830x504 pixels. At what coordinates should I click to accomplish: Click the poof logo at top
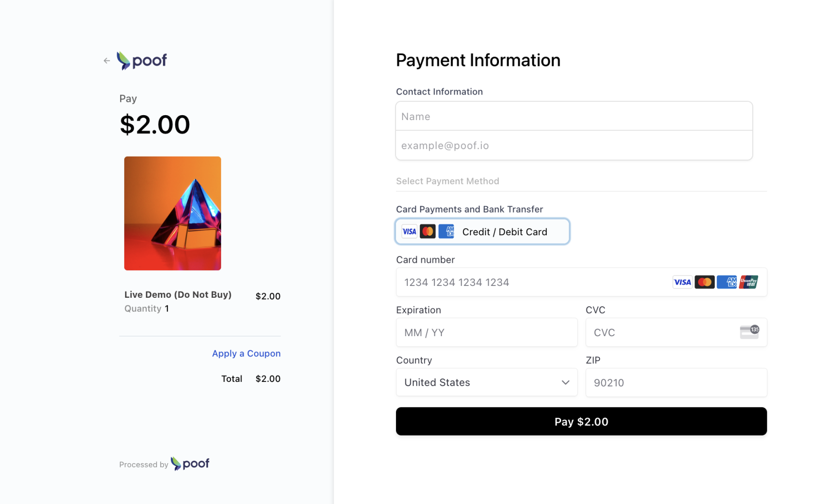coord(142,61)
